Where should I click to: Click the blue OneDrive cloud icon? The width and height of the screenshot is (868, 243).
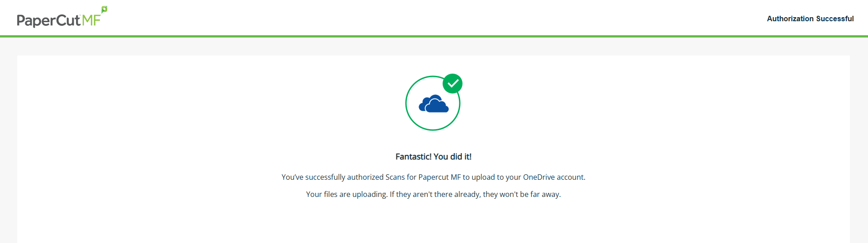(x=434, y=104)
